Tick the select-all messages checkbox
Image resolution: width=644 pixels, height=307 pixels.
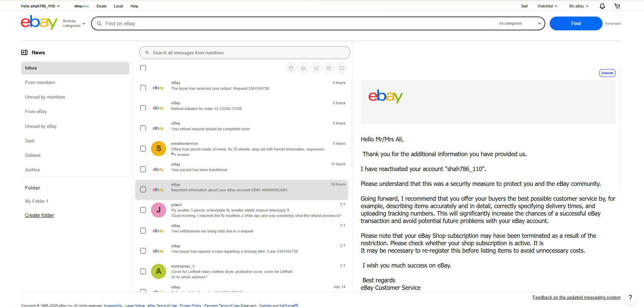[x=143, y=68]
